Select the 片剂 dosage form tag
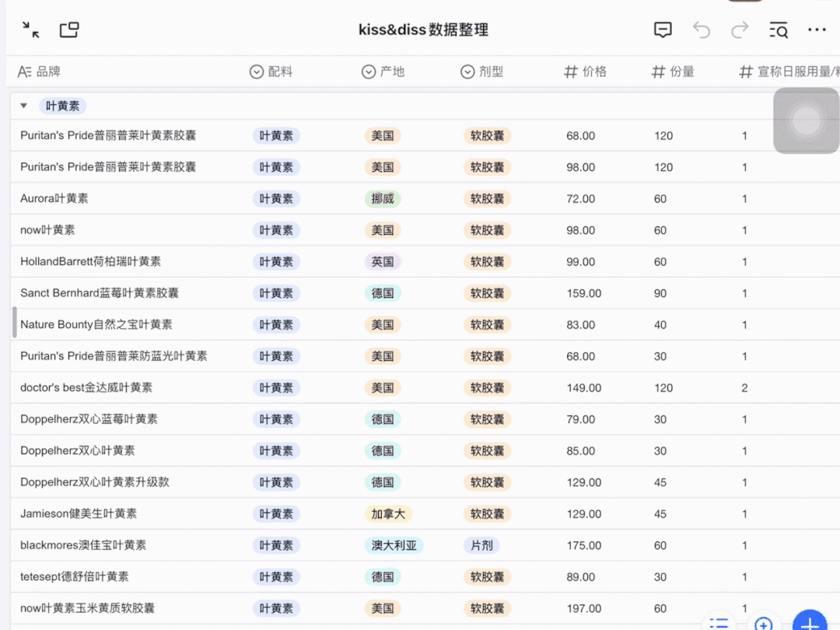Viewport: 840px width, 630px height. (x=481, y=546)
